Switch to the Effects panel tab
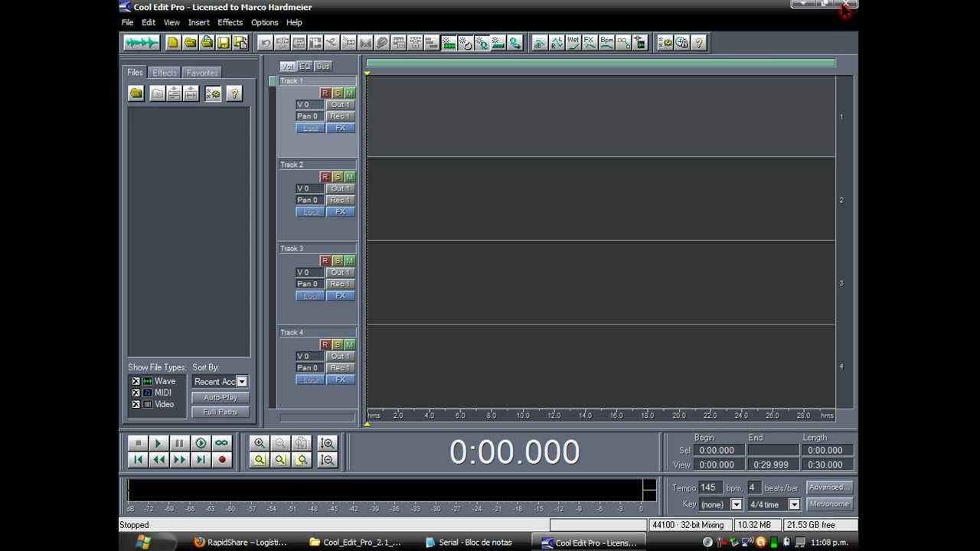 [x=165, y=73]
